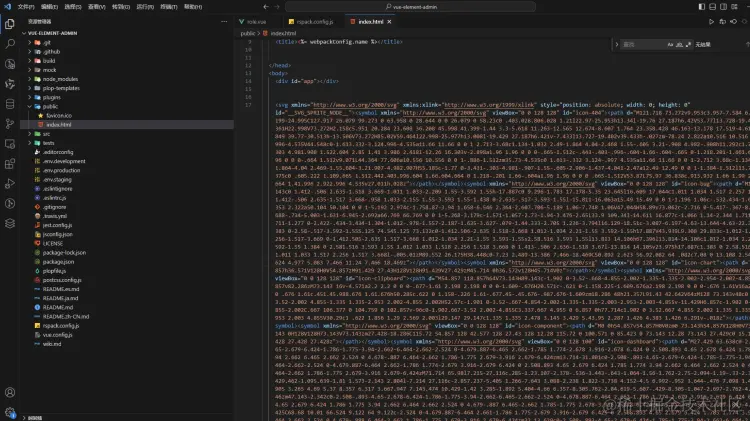
Task: Open the database icon in activity bar
Action: (10, 104)
